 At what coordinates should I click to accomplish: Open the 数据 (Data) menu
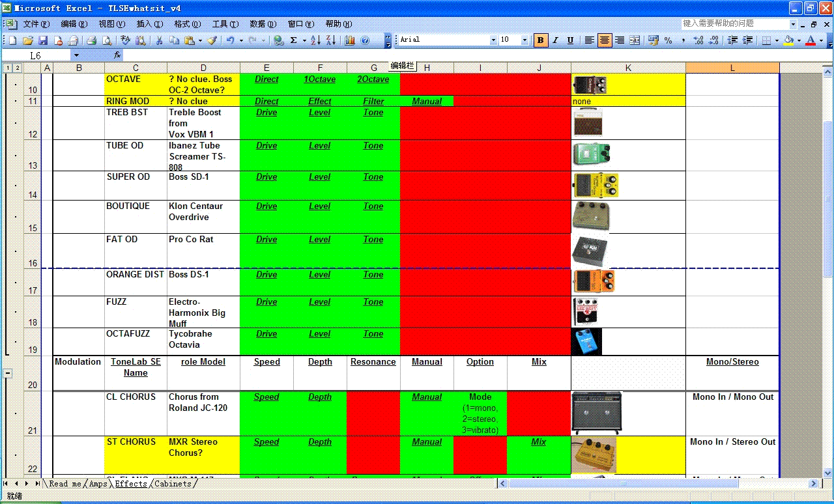pos(263,24)
